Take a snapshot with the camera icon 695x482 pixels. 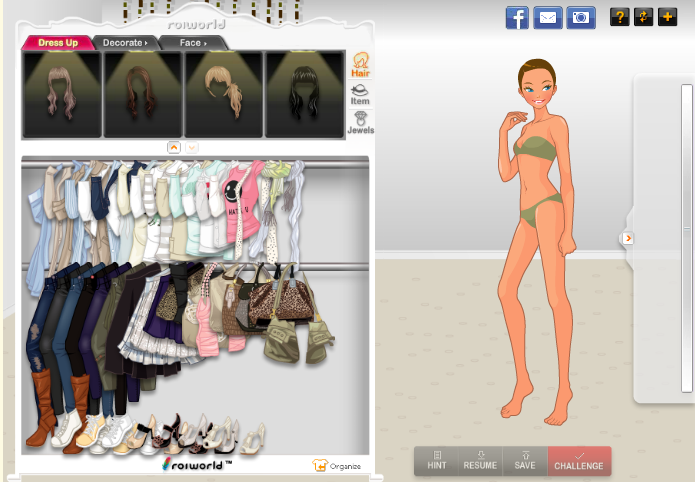click(579, 17)
